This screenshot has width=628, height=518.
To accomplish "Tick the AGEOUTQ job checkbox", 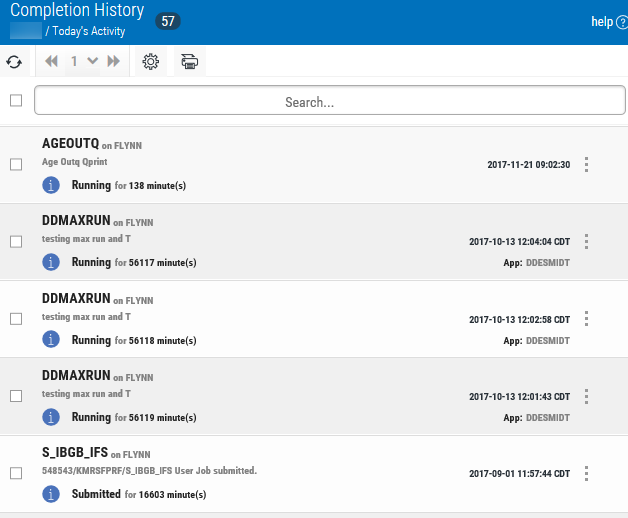I will tap(16, 165).
